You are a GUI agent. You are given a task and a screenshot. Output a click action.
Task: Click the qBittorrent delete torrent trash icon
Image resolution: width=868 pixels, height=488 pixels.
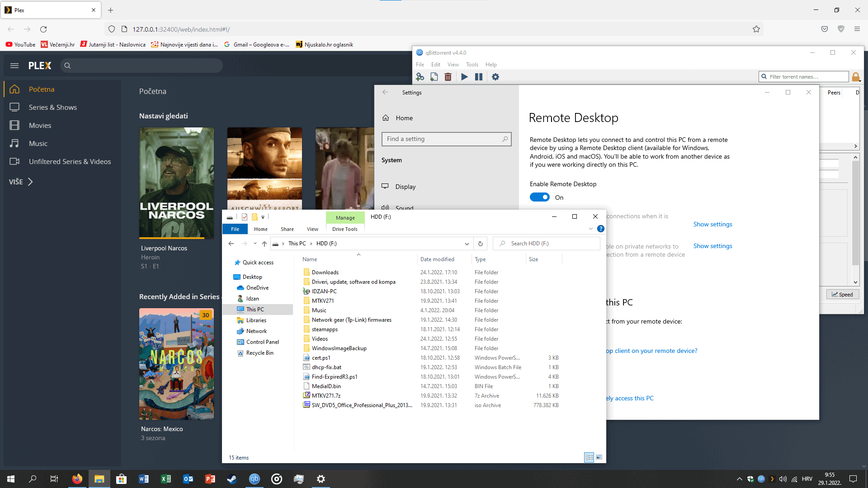click(448, 77)
